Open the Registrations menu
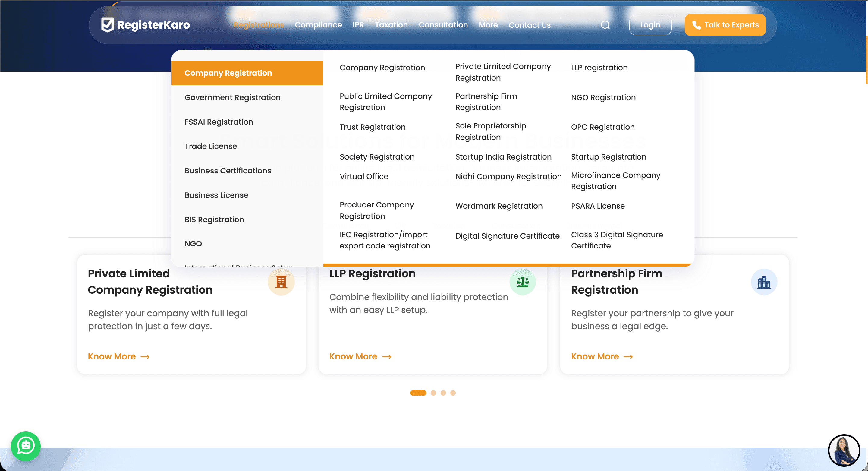The height and width of the screenshot is (471, 868). pyautogui.click(x=259, y=25)
